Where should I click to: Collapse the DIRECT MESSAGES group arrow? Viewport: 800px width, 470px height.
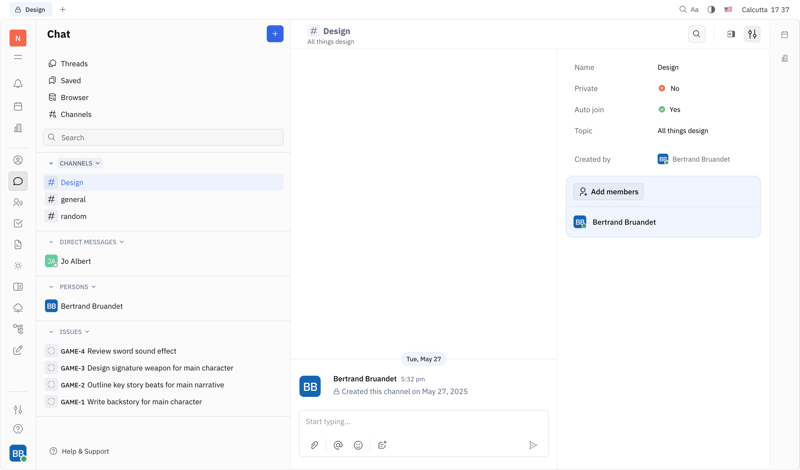51,242
